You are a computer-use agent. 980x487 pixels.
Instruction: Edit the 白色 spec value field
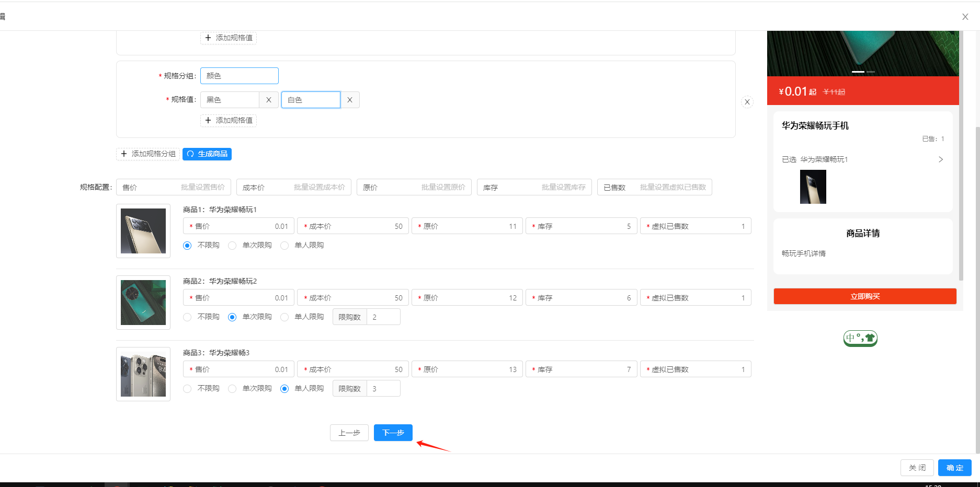click(x=311, y=100)
